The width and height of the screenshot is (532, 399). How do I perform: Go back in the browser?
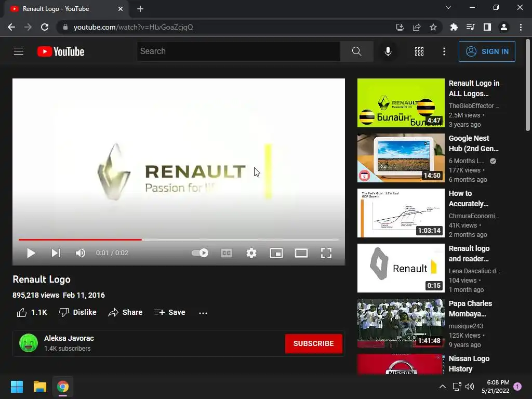coord(11,27)
